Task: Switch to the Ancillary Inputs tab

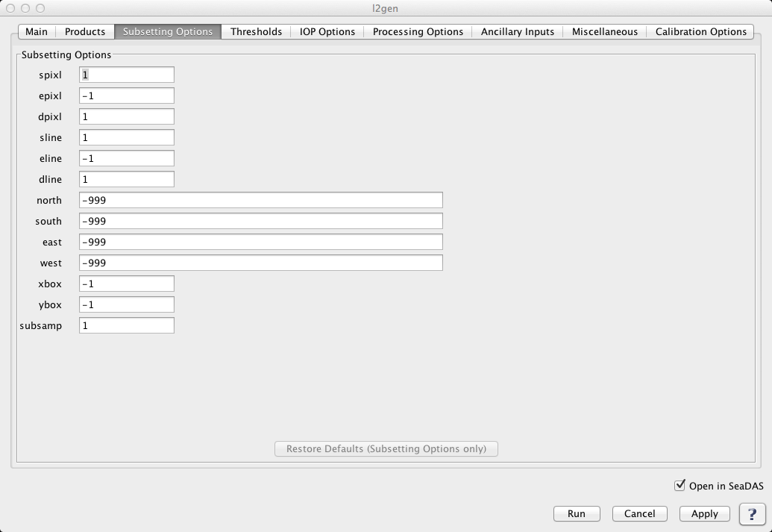Action: (518, 31)
